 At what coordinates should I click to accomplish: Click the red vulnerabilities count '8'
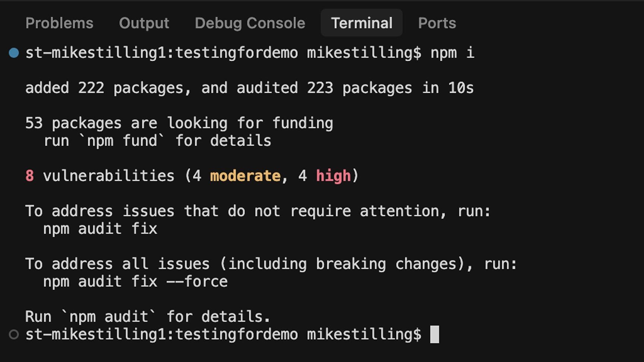tap(29, 176)
